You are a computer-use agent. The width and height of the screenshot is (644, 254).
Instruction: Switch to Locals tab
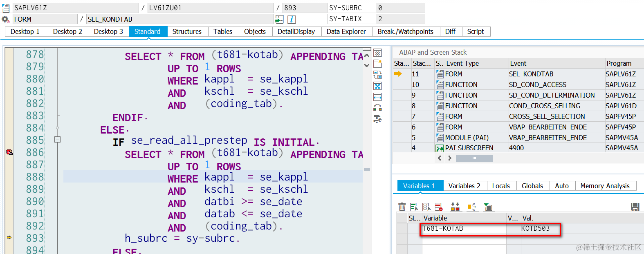click(x=501, y=186)
